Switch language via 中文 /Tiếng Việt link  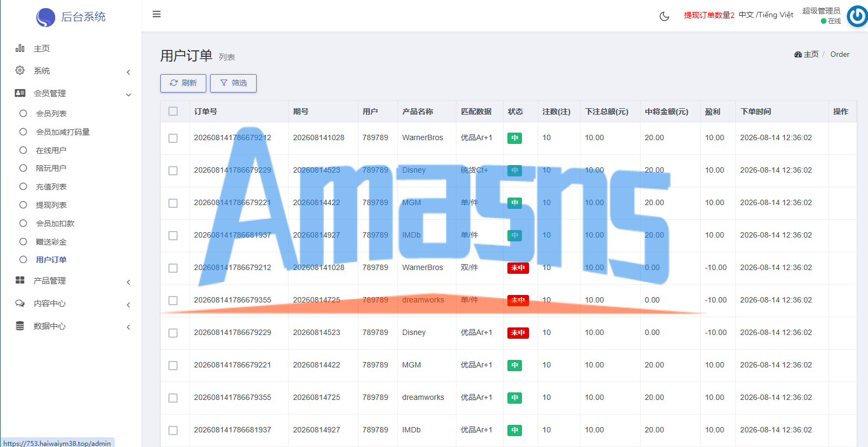pos(766,15)
